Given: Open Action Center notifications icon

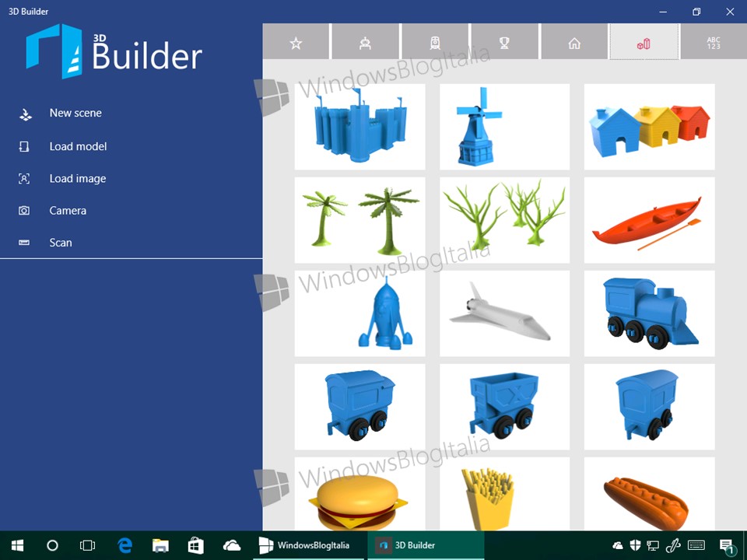Looking at the screenshot, I should click(x=727, y=547).
